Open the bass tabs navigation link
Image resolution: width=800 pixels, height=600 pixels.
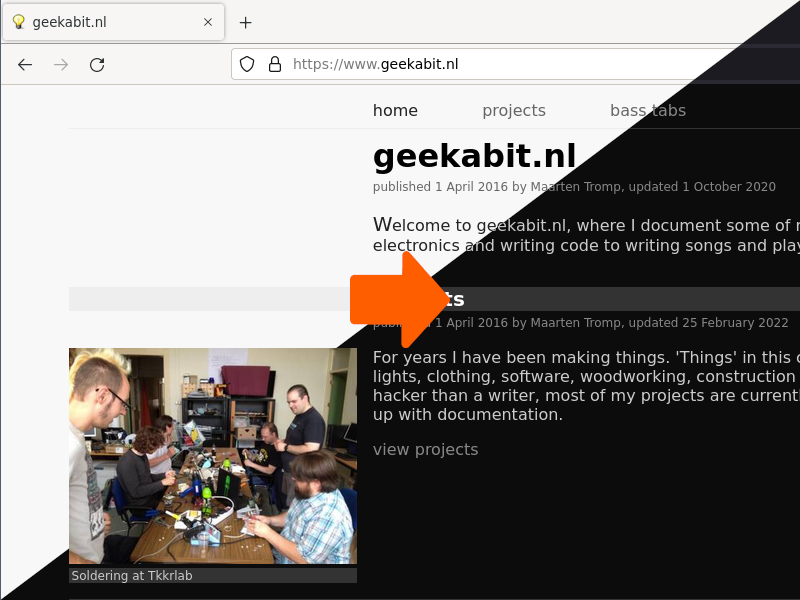pyautogui.click(x=648, y=111)
